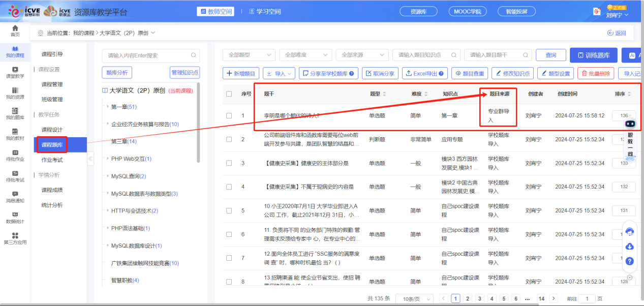
Task: Open 课堂教学 sidebar icon
Action: point(15,72)
